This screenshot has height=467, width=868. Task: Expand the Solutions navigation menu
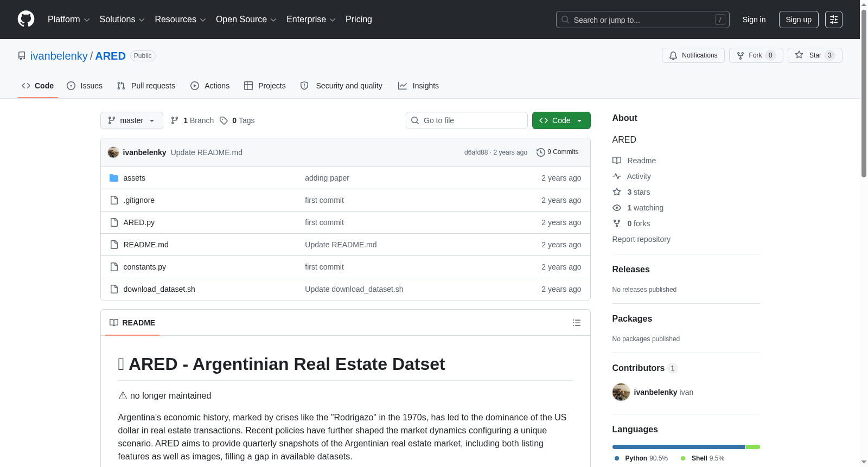pyautogui.click(x=122, y=20)
